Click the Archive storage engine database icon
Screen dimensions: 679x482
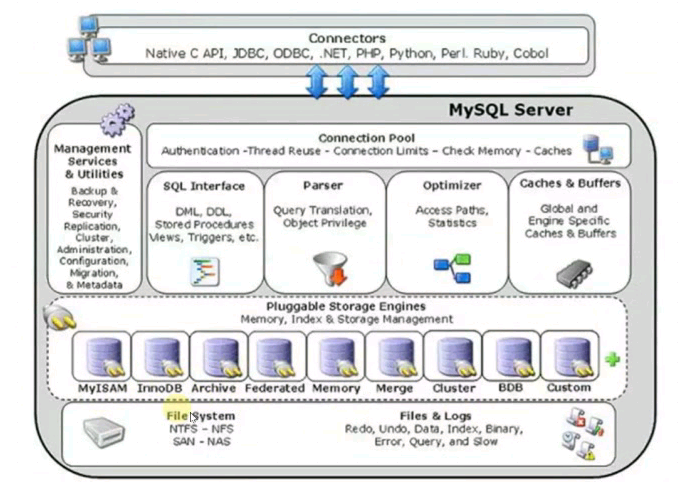pyautogui.click(x=221, y=357)
